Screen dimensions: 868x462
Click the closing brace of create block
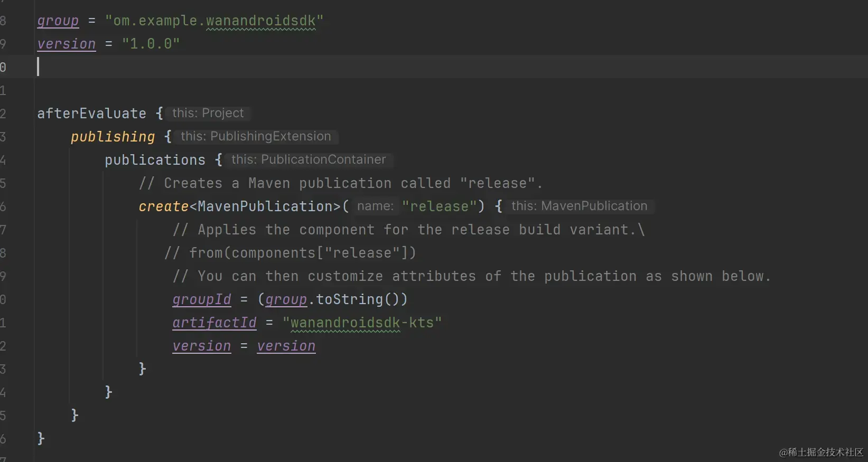(142, 369)
